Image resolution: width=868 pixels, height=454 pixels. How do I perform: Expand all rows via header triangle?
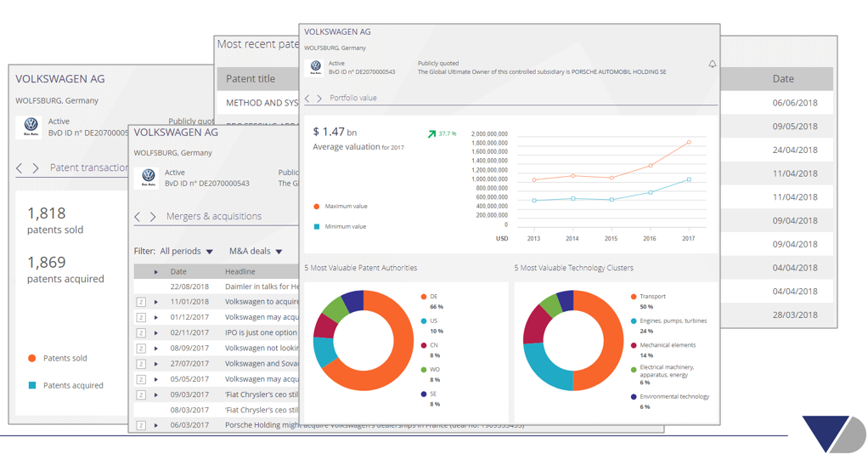[156, 271]
